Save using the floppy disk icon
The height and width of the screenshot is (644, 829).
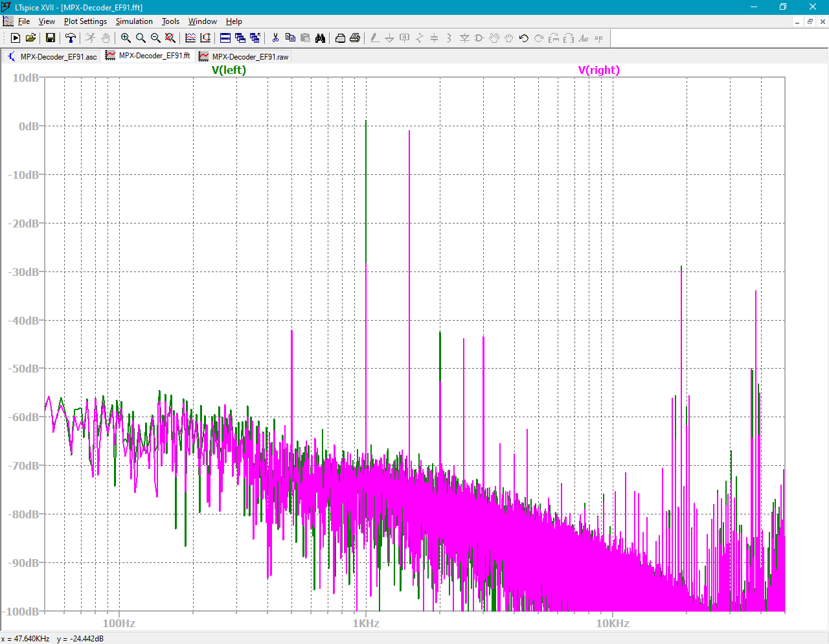tap(50, 38)
